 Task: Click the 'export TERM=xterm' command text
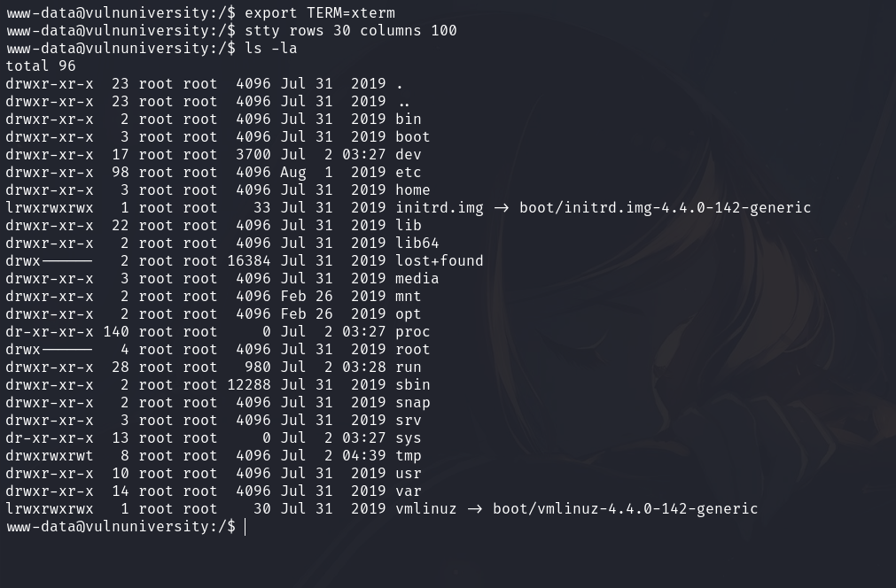[320, 13]
